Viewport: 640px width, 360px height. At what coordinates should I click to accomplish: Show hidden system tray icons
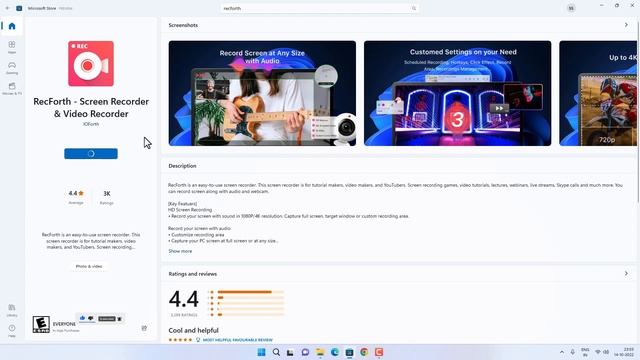pos(562,352)
